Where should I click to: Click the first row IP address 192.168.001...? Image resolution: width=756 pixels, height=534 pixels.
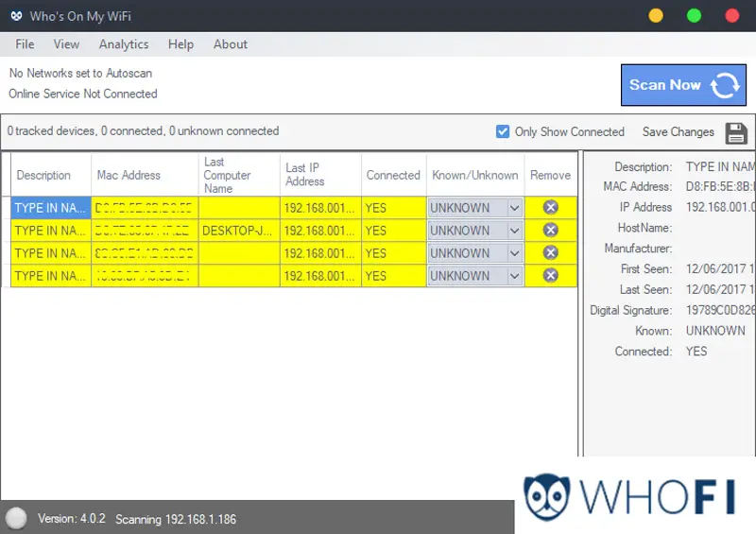pyautogui.click(x=320, y=208)
